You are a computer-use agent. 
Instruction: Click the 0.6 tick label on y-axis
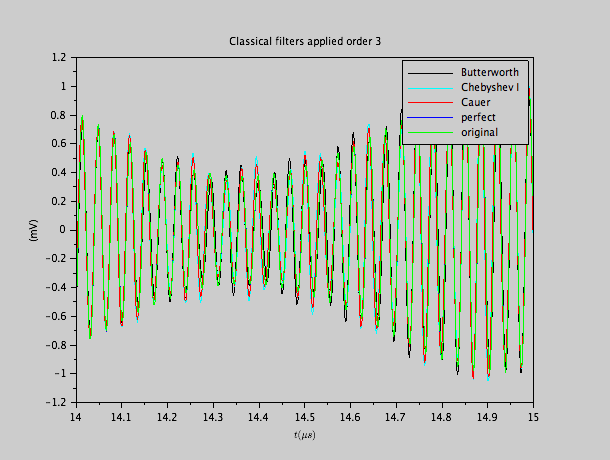(59, 144)
